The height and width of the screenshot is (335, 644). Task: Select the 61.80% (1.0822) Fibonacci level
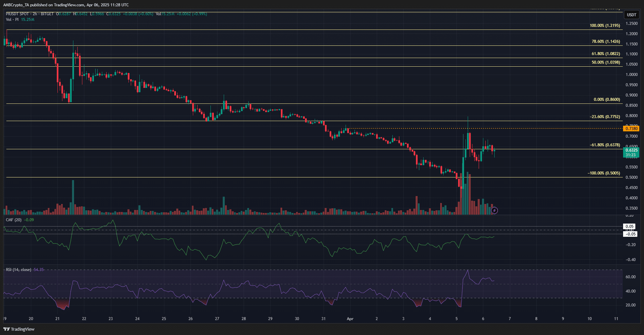[x=605, y=54]
